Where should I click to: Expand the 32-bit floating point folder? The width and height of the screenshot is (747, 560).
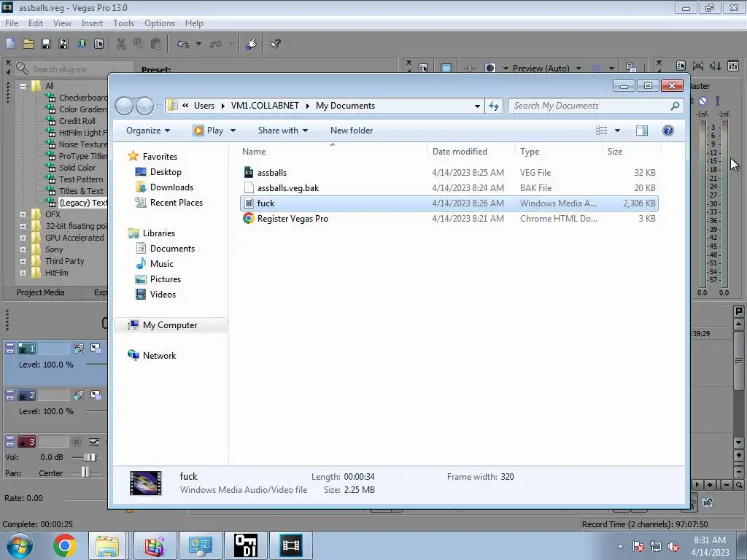23,226
